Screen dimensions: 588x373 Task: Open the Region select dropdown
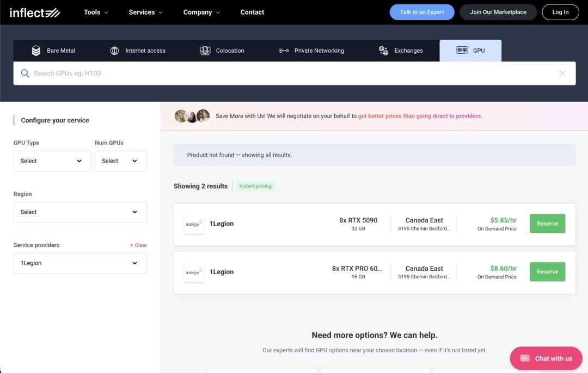click(80, 212)
